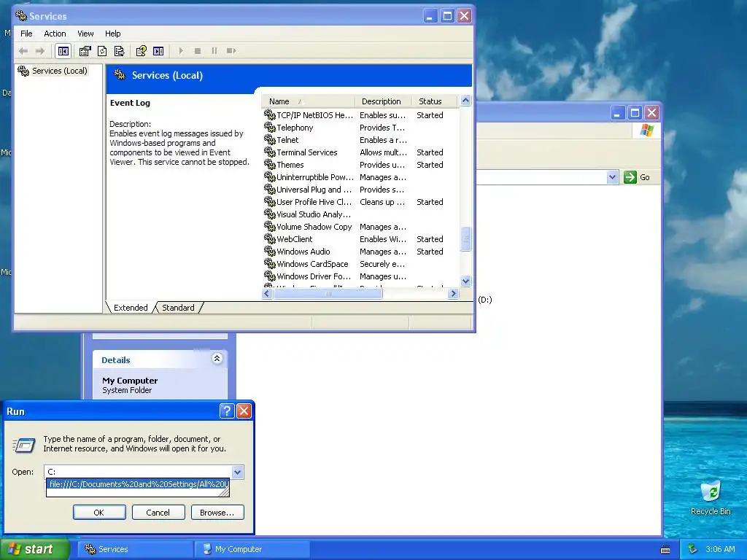The image size is (747, 560).
Task: Select the Windows CardSpace service name
Action: (312, 264)
